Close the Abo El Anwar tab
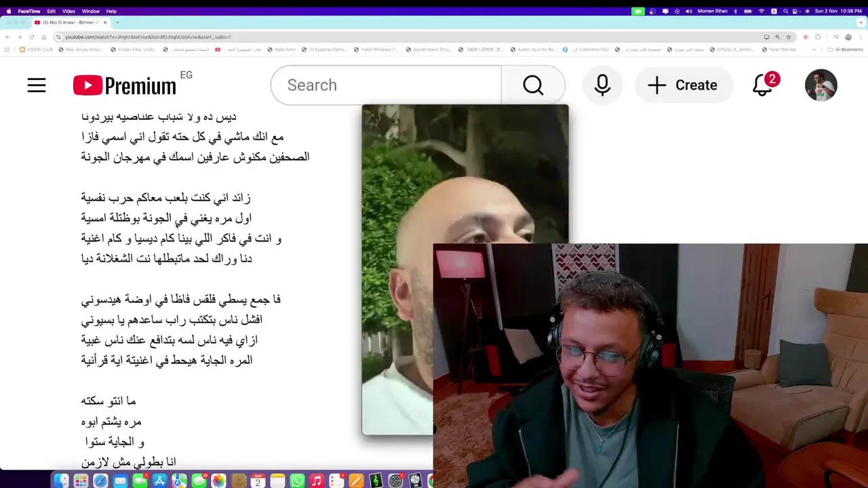 [x=105, y=22]
